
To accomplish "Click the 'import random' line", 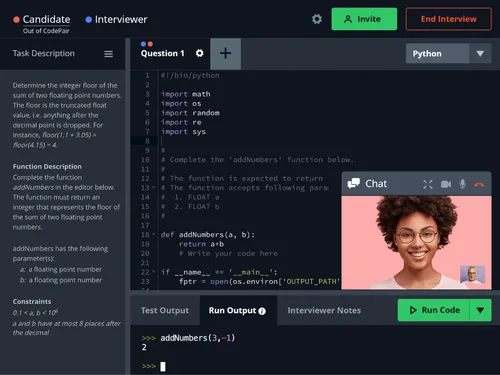I will pyautogui.click(x=190, y=113).
